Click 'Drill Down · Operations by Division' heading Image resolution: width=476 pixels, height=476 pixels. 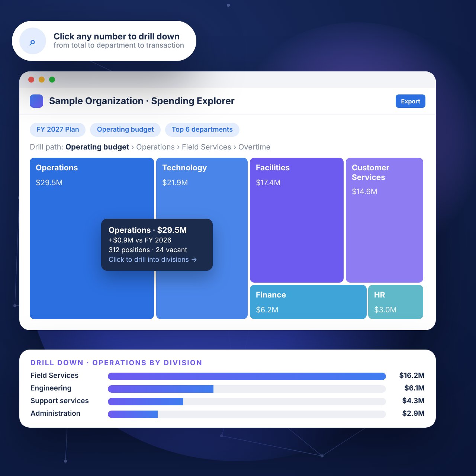point(116,363)
